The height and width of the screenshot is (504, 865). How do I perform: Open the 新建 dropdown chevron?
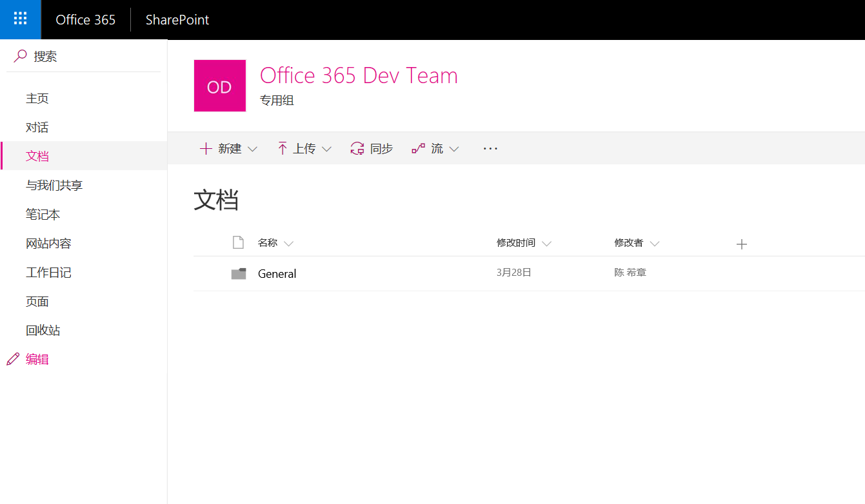click(253, 149)
